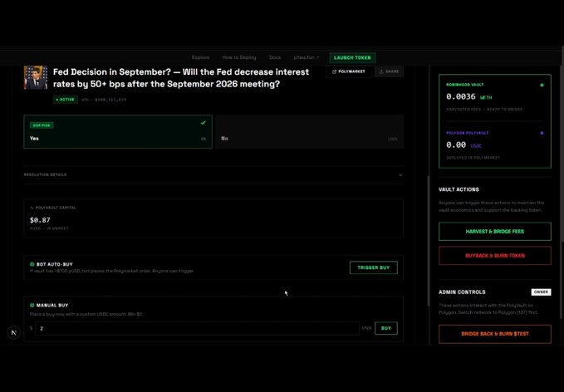Click the Share button
The width and height of the screenshot is (564, 392).
[389, 71]
